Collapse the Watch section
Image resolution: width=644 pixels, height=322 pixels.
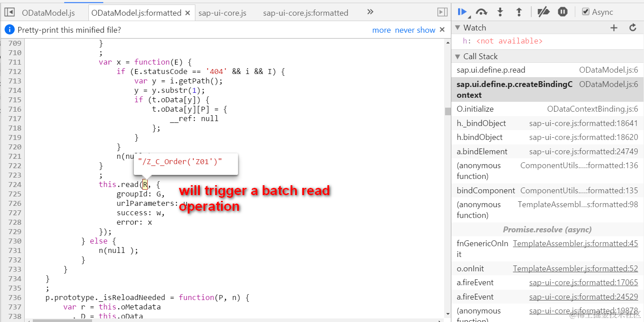pos(458,28)
